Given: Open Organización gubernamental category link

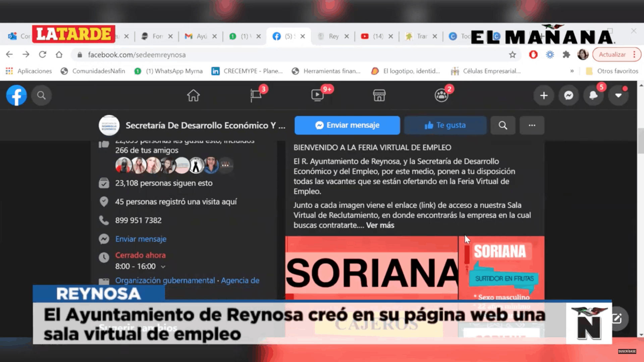Looking at the screenshot, I should pyautogui.click(x=165, y=281).
